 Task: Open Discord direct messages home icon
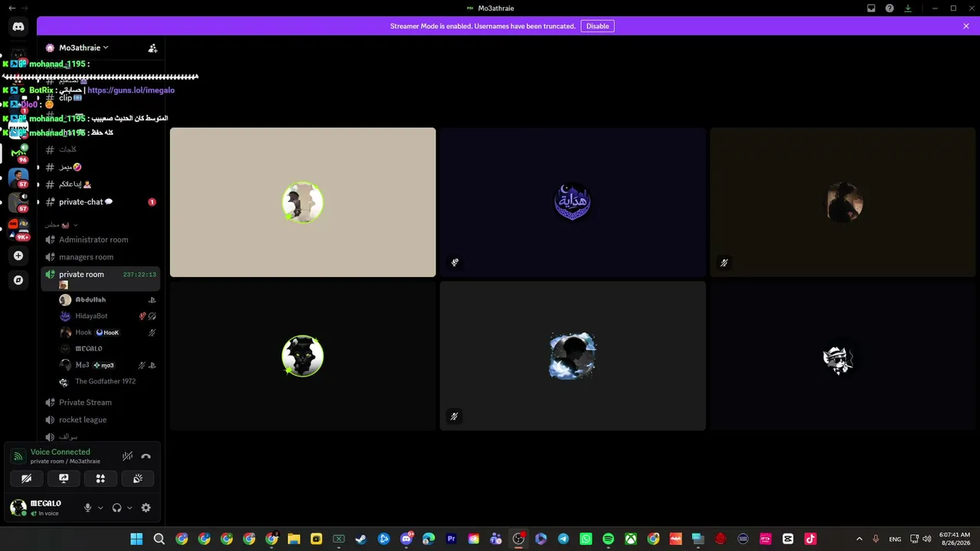[x=18, y=27]
